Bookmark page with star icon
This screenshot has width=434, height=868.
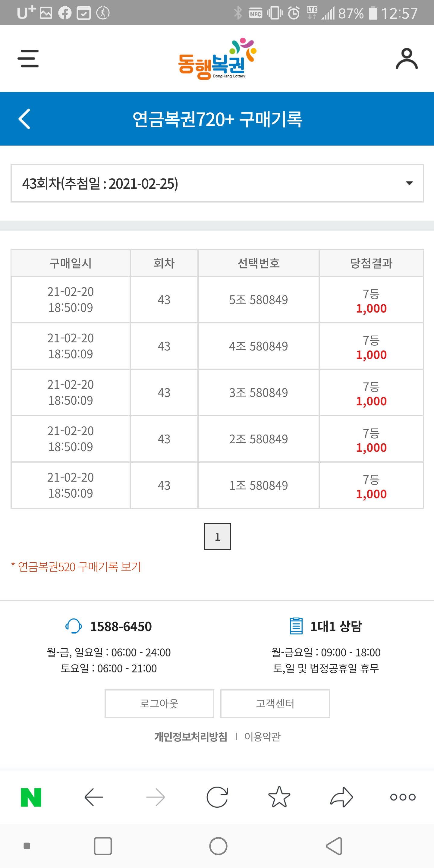[x=279, y=797]
